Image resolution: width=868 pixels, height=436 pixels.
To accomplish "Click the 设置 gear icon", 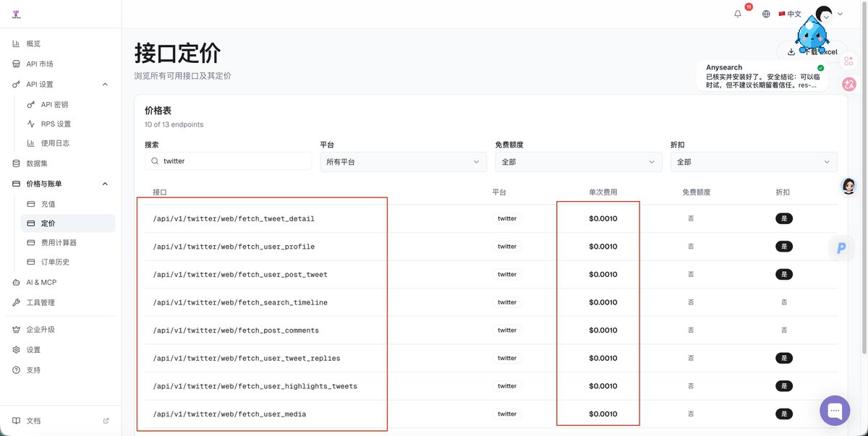I will [x=16, y=349].
